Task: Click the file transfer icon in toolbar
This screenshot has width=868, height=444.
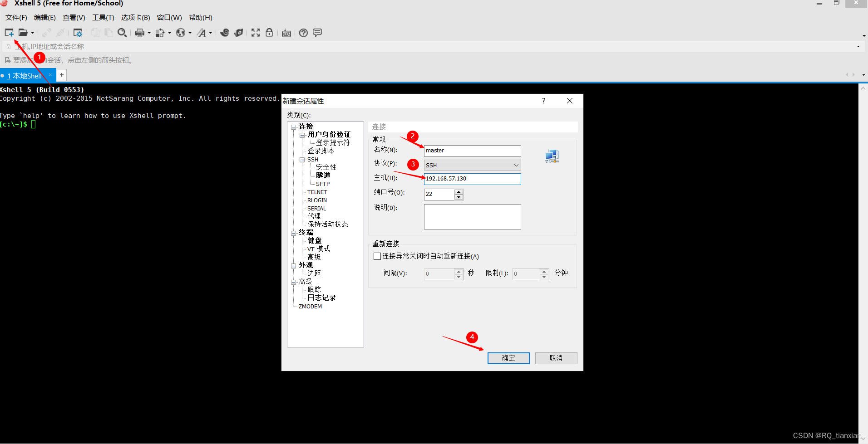Action: (160, 33)
